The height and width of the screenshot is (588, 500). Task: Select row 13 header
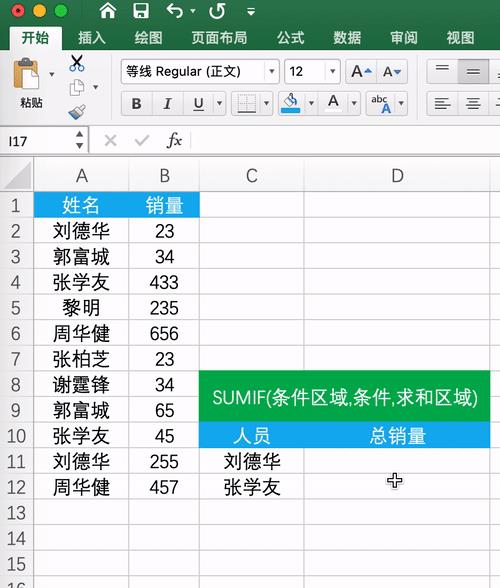(x=17, y=513)
